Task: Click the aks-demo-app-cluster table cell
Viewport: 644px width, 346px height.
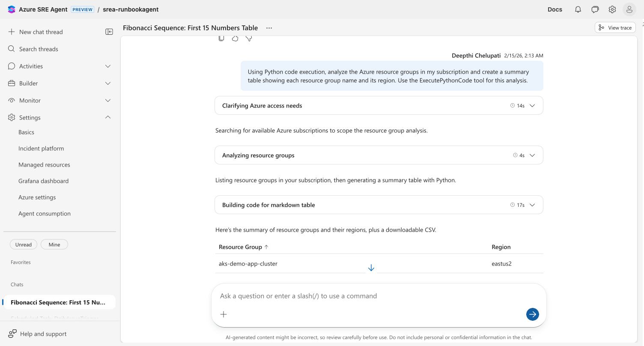Action: (248, 264)
